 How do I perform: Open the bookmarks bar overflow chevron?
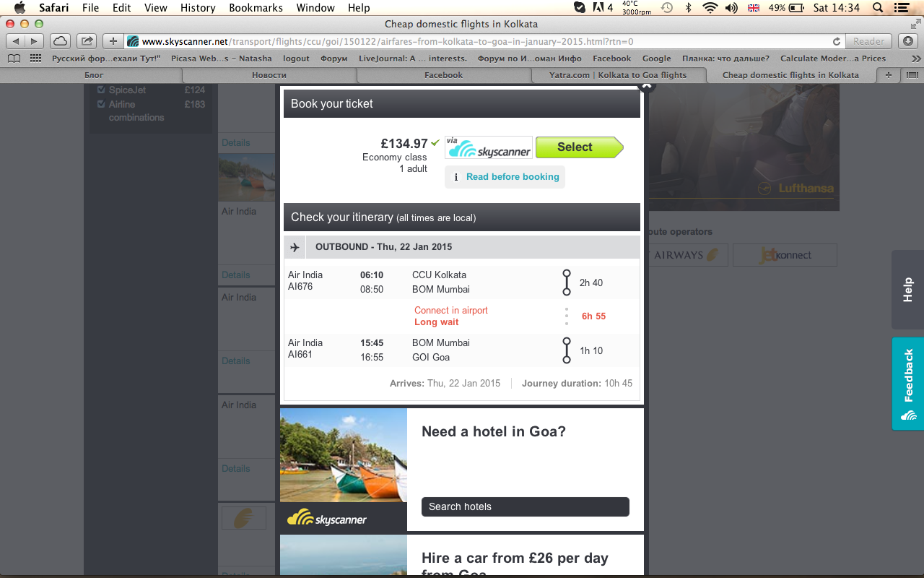915,59
